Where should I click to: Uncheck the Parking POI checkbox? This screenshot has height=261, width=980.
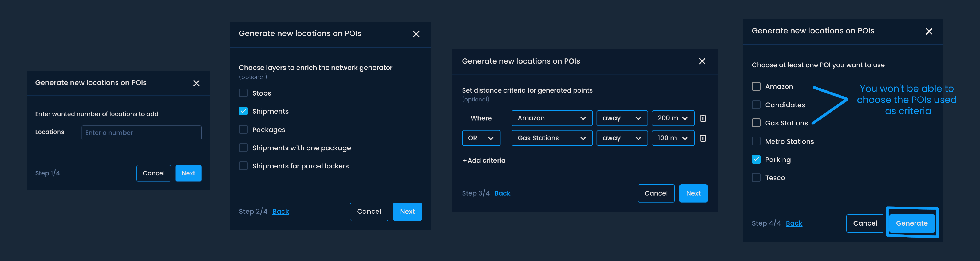[x=756, y=159]
